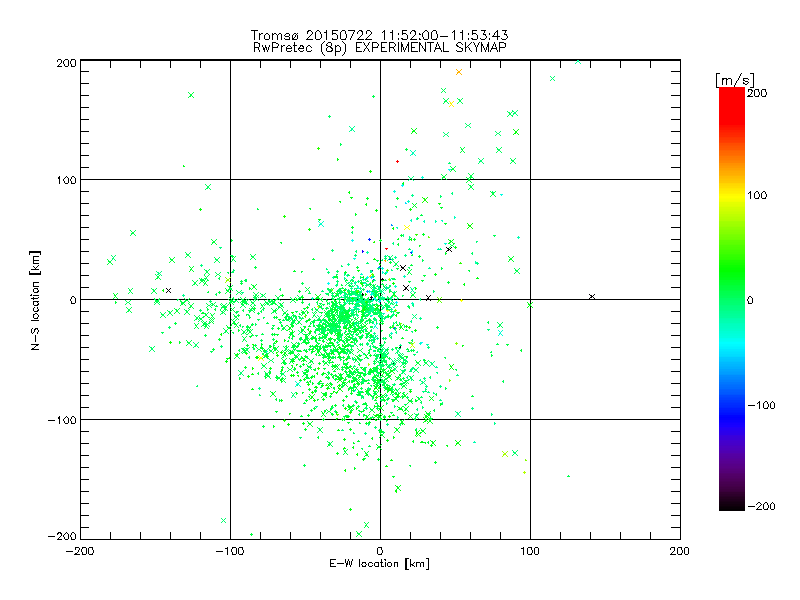Click the subtitle 'RwPretec (8p) EXPERIMENTAL SKYMAP'

(x=380, y=47)
